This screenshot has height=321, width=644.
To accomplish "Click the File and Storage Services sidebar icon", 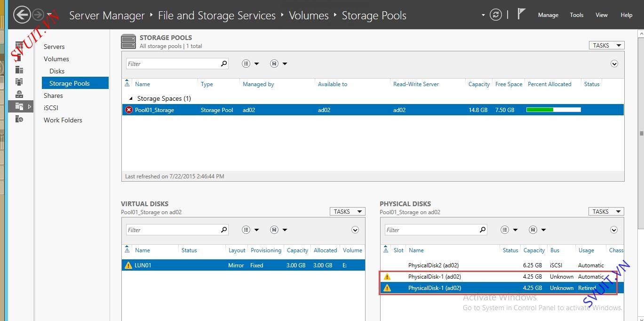I will coord(19,106).
